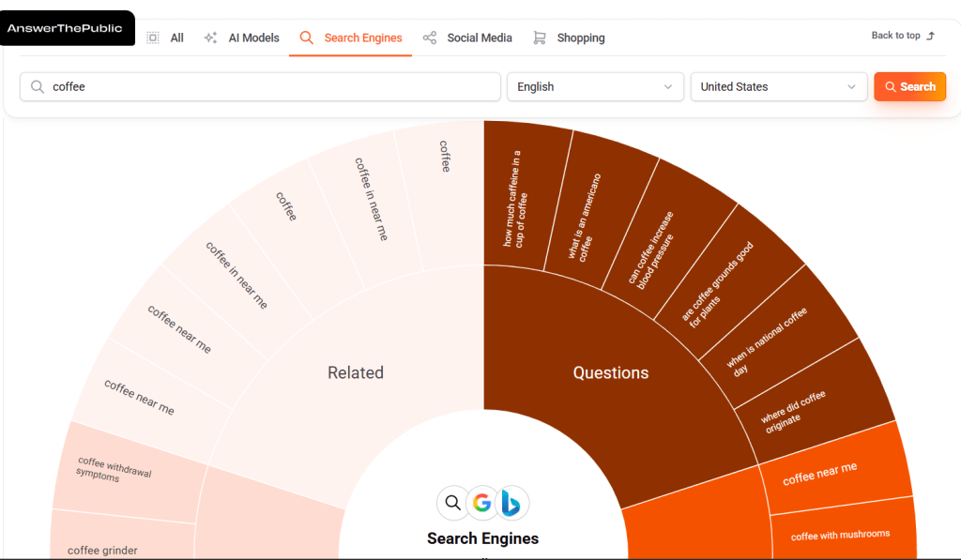Click the AI Models sparkle icon
961x560 pixels.
tap(210, 38)
